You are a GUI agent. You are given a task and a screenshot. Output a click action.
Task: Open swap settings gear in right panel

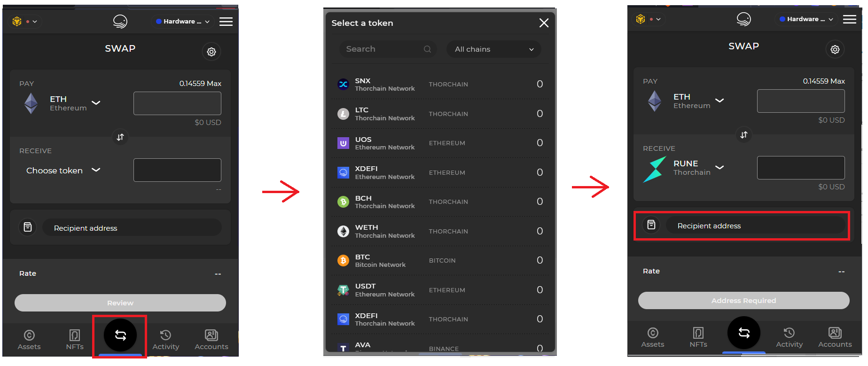click(x=835, y=49)
